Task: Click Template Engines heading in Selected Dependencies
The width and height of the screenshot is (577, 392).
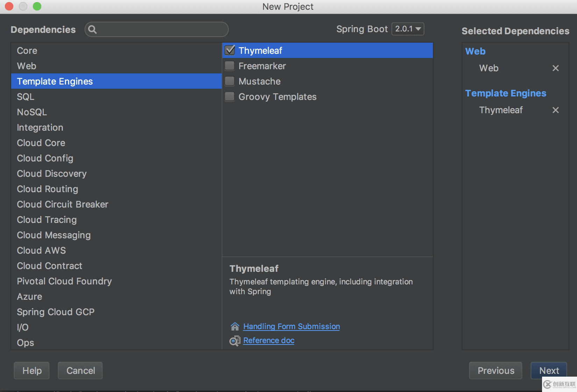Action: coord(506,93)
